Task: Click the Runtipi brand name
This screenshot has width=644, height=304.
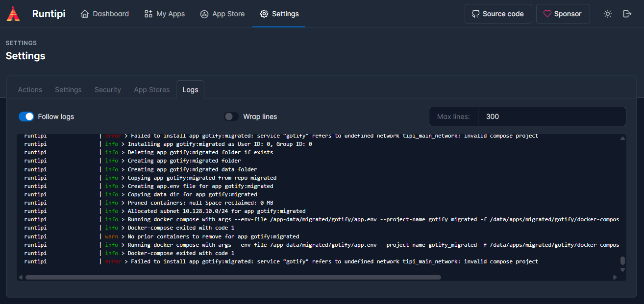Action: [49, 14]
